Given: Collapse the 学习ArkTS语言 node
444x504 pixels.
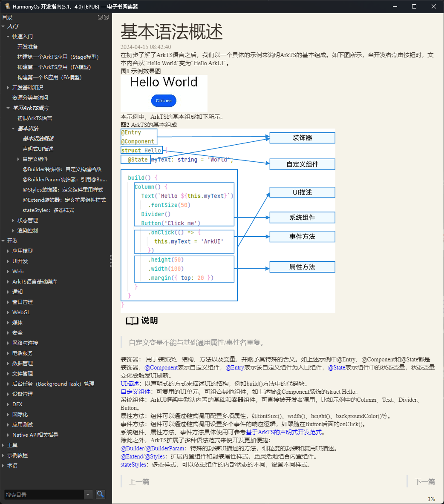Looking at the screenshot, I should tap(8, 108).
